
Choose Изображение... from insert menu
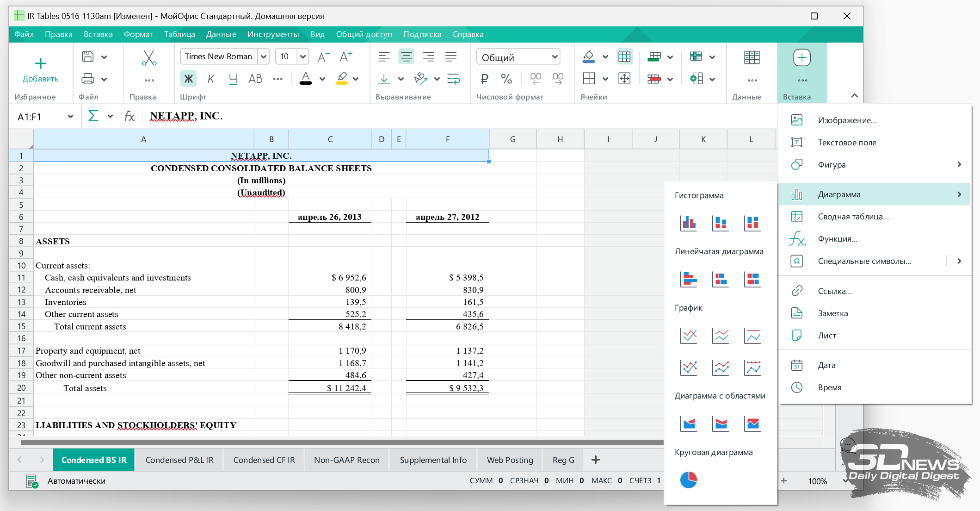875,120
